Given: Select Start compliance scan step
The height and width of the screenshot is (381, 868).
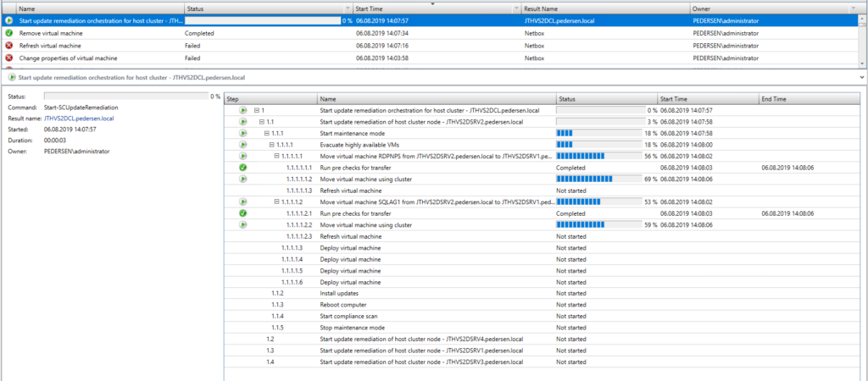Looking at the screenshot, I should click(542, 317).
